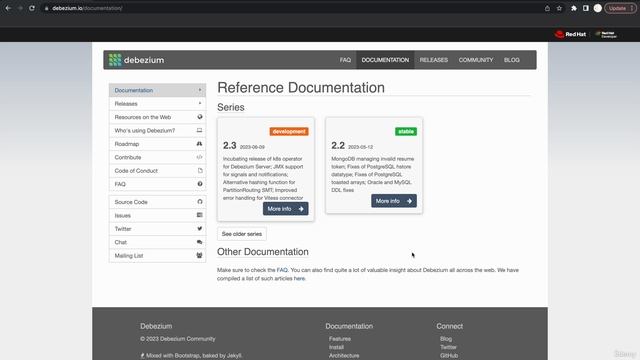
Task: Click the question mark icon beside FAQ
Action: tap(200, 184)
